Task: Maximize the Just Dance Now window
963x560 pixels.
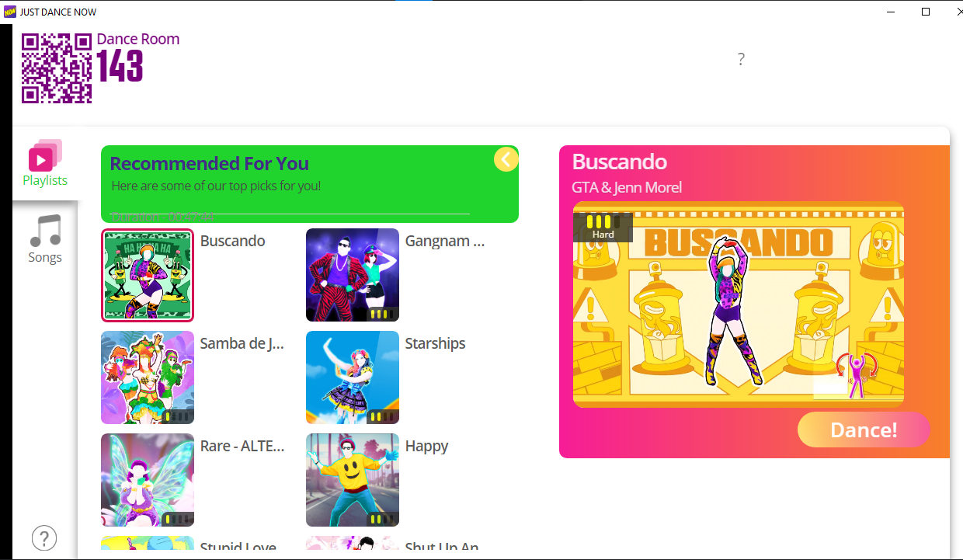Action: click(926, 12)
